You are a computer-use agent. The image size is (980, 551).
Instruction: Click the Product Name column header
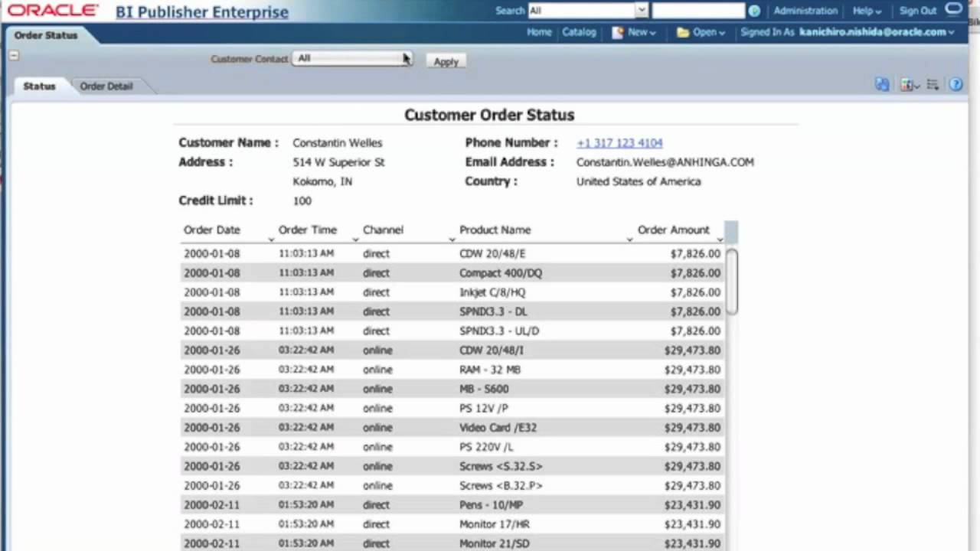[495, 230]
